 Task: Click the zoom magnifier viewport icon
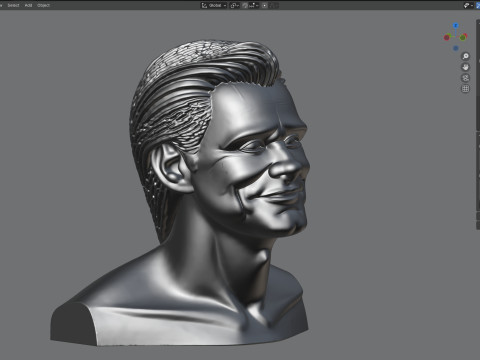coord(466,56)
